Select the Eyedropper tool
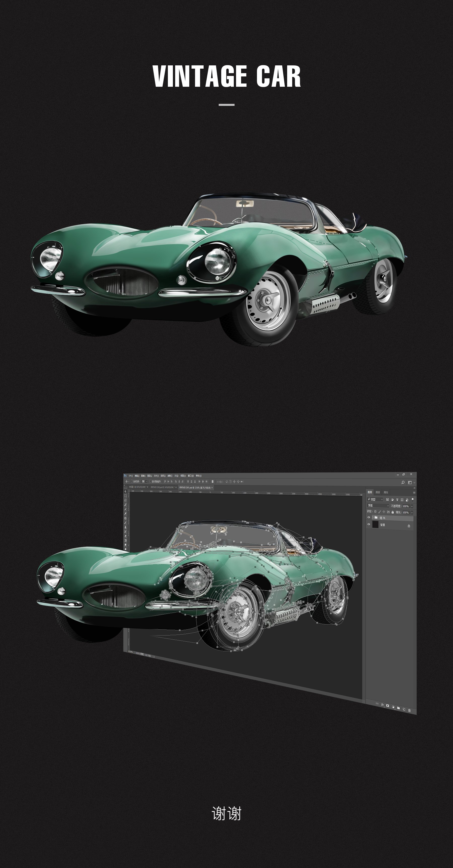453x868 pixels. point(126,513)
